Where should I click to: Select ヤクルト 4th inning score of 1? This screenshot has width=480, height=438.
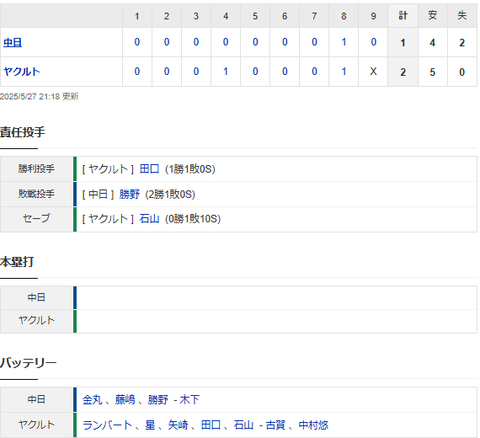(x=226, y=71)
